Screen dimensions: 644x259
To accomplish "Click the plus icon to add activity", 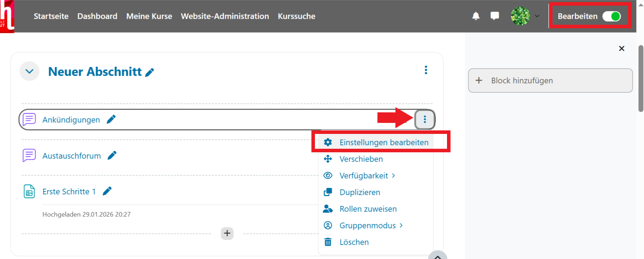I will point(227,233).
